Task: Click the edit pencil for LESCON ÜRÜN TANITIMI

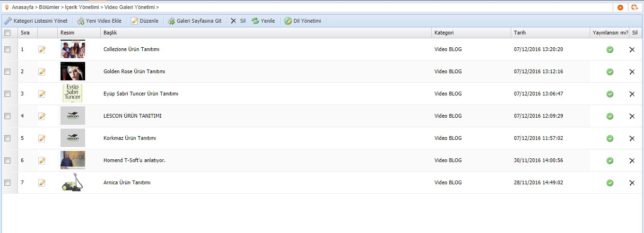Action: (x=42, y=116)
